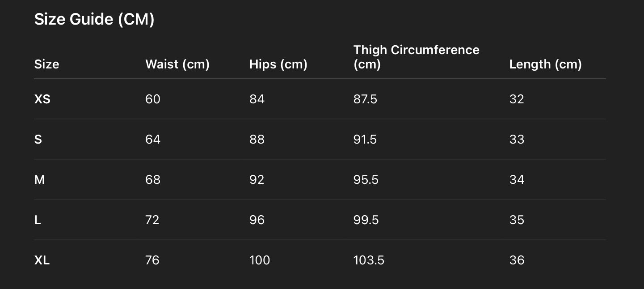Click the XS thigh circumference value 87.5

(x=365, y=99)
